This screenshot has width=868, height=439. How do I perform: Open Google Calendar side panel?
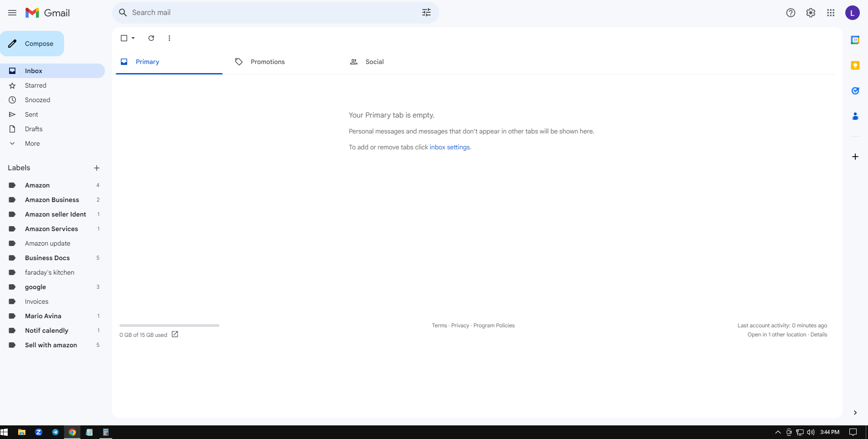(x=855, y=40)
